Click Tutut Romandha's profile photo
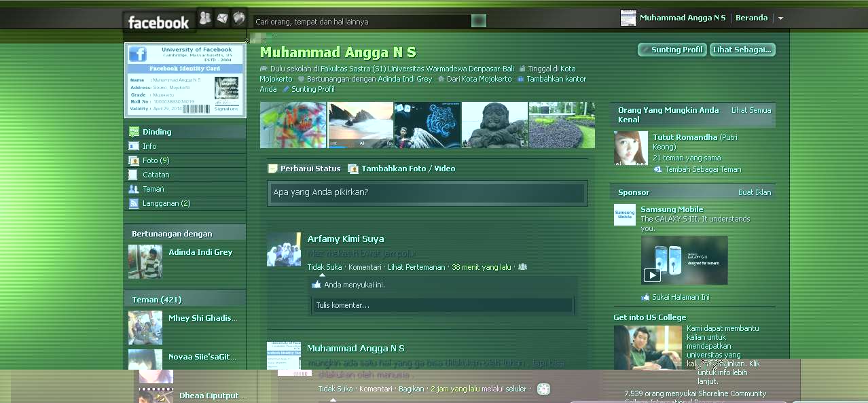The width and height of the screenshot is (868, 403). click(x=631, y=148)
